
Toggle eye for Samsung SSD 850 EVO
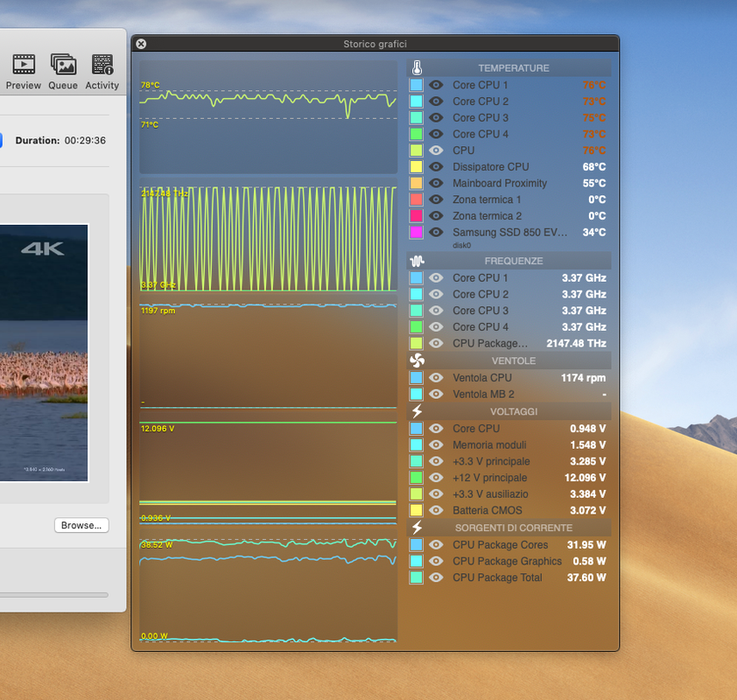pos(436,232)
